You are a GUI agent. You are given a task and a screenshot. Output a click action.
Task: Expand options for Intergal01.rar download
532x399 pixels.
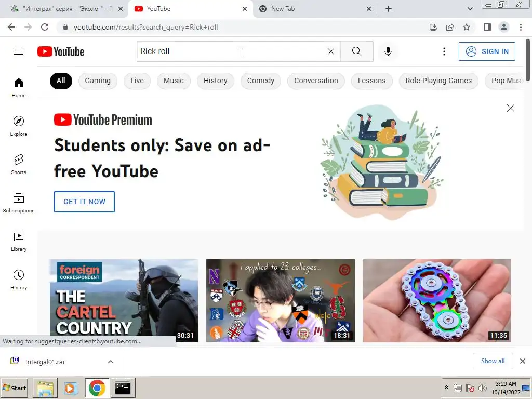click(x=111, y=362)
